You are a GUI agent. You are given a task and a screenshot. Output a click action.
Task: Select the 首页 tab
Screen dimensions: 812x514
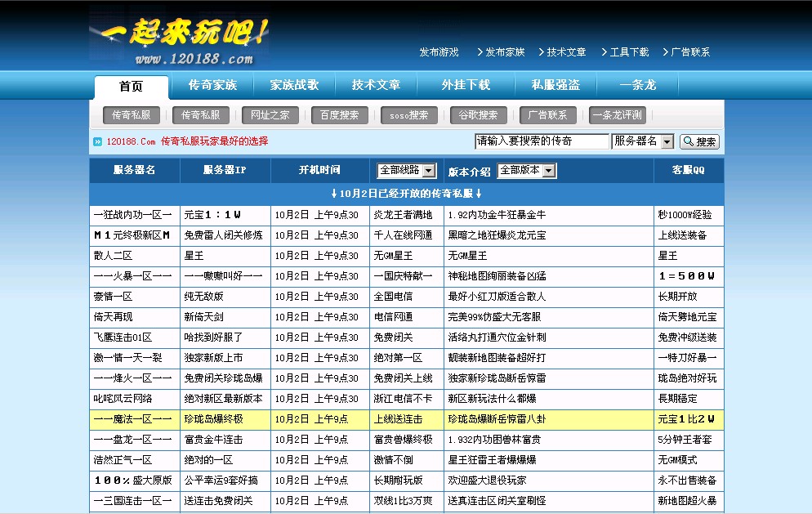pos(131,83)
